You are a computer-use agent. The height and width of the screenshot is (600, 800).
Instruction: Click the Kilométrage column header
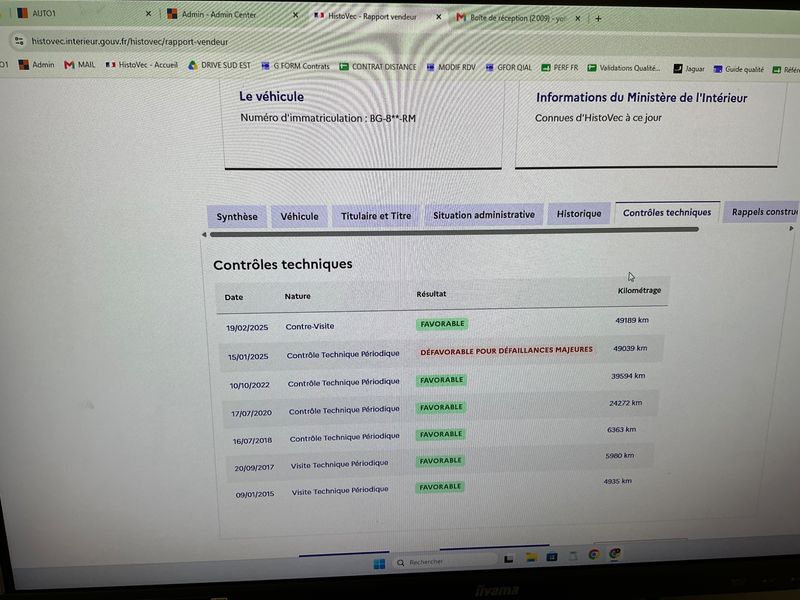(x=639, y=290)
